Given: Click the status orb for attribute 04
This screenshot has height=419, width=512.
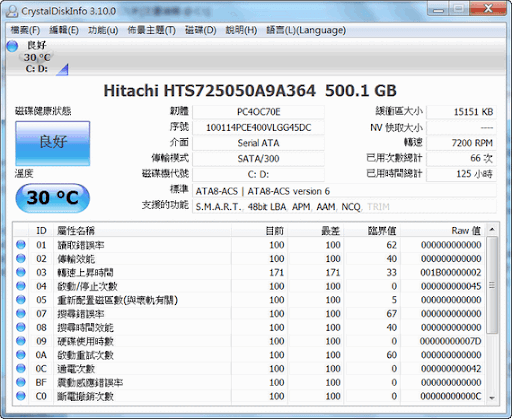Looking at the screenshot, I should [x=21, y=286].
